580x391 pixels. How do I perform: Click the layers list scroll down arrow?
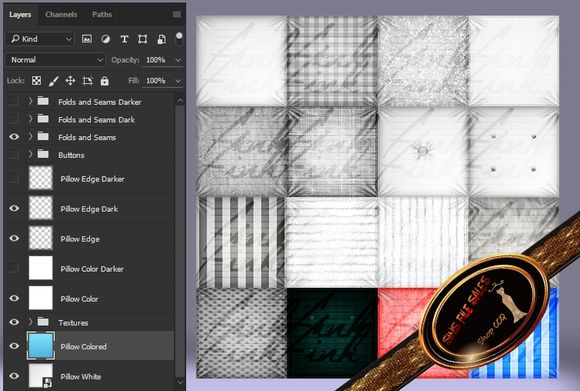coord(180,381)
